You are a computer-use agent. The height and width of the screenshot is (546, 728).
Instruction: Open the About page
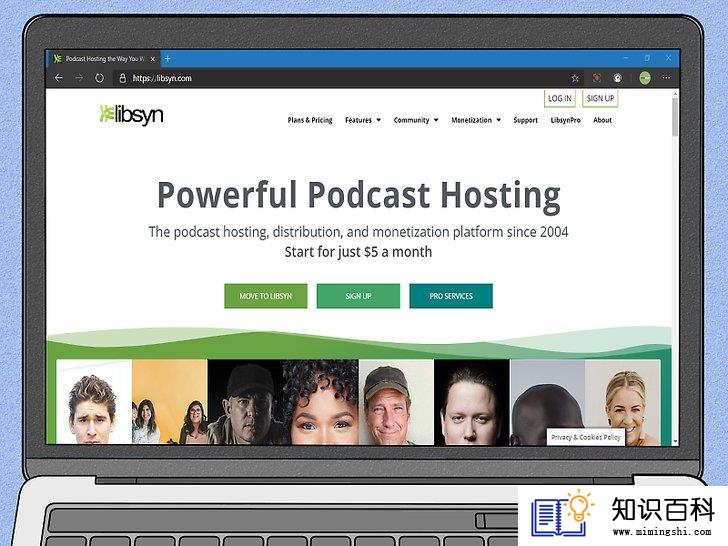(x=602, y=120)
